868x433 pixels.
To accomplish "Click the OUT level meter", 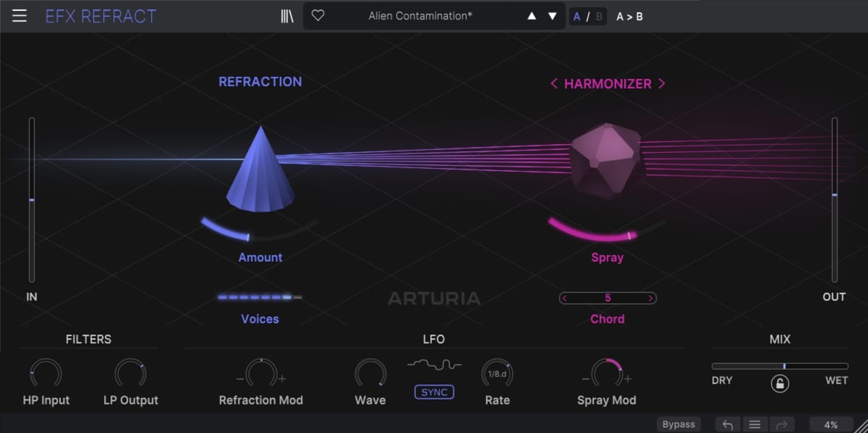I will (x=834, y=200).
